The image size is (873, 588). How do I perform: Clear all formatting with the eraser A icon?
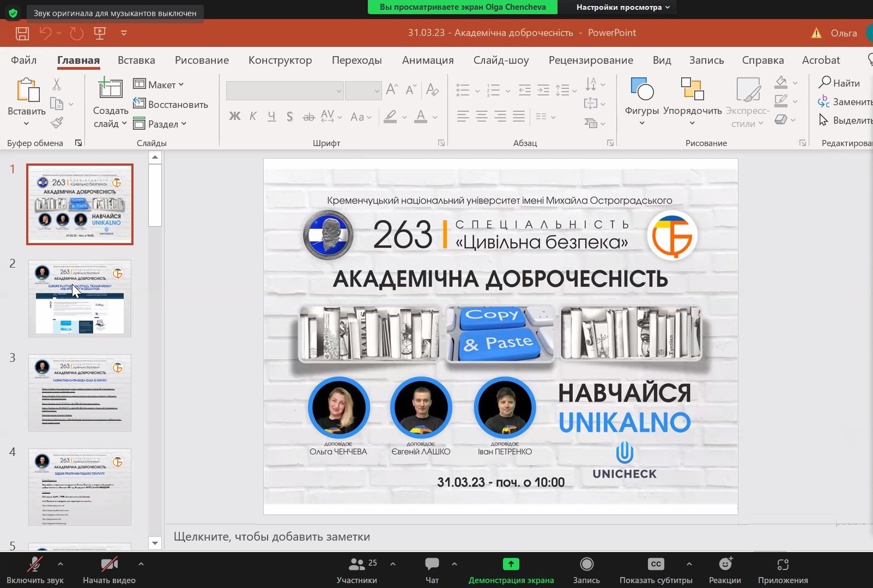pos(433,89)
